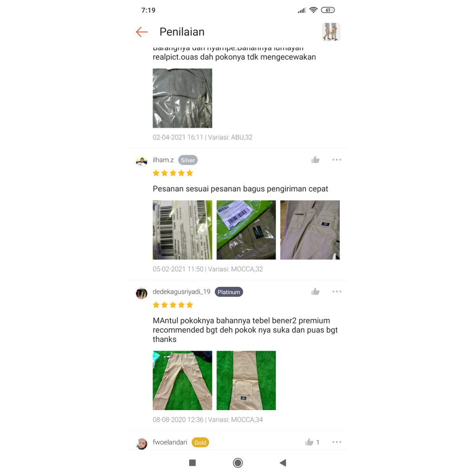
Task: View the barcode shipping label photo
Action: coord(182,230)
